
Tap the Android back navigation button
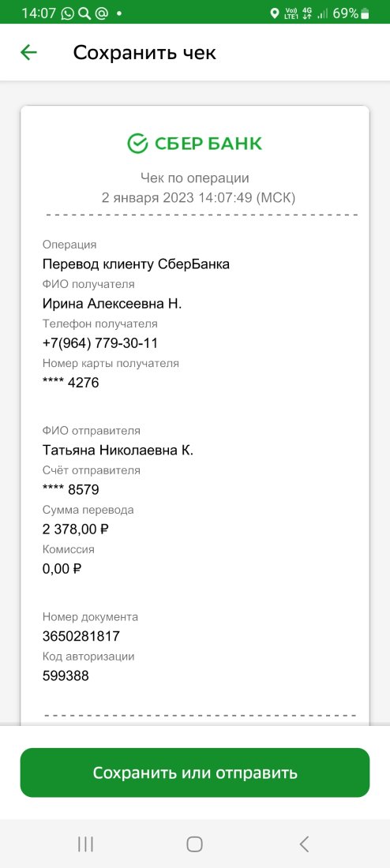click(304, 844)
